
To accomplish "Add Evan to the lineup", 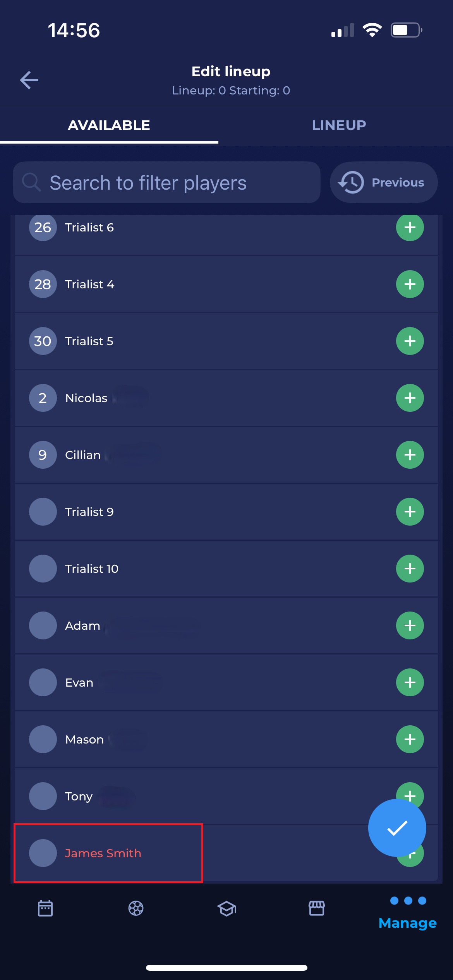I will click(410, 683).
